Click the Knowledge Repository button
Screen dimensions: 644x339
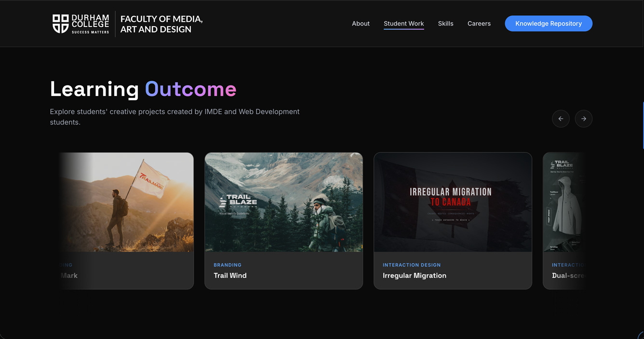pyautogui.click(x=549, y=24)
